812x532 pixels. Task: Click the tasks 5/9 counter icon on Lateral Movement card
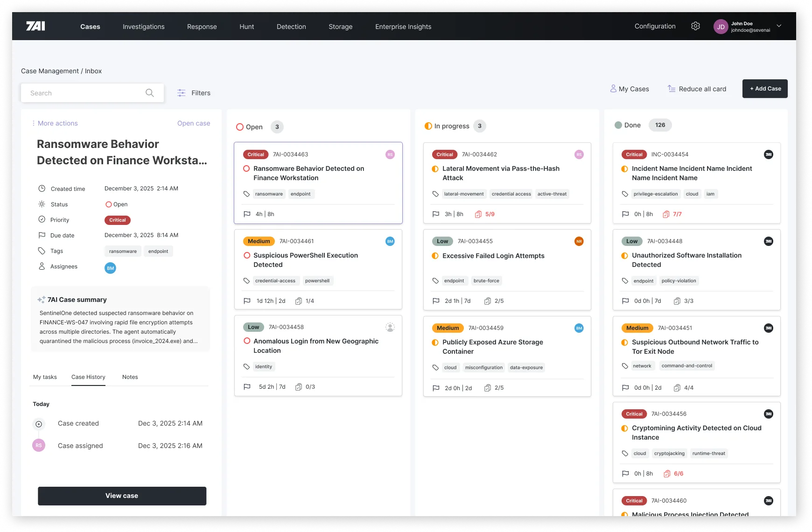point(477,214)
